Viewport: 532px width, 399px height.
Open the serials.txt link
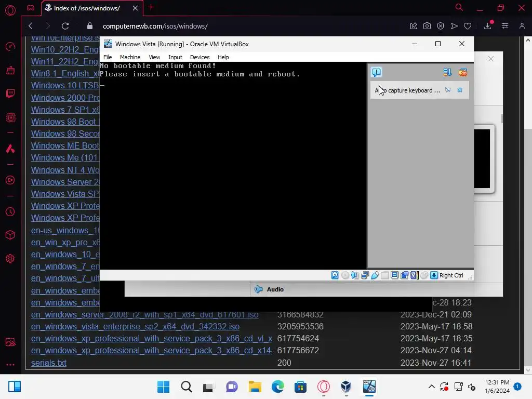pyautogui.click(x=48, y=363)
